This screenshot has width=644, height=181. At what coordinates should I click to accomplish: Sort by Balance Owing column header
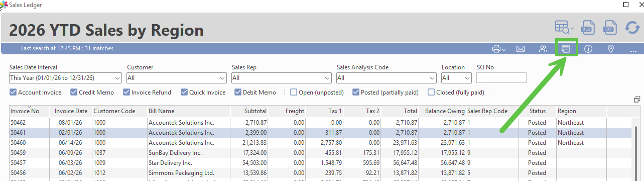pyautogui.click(x=445, y=111)
